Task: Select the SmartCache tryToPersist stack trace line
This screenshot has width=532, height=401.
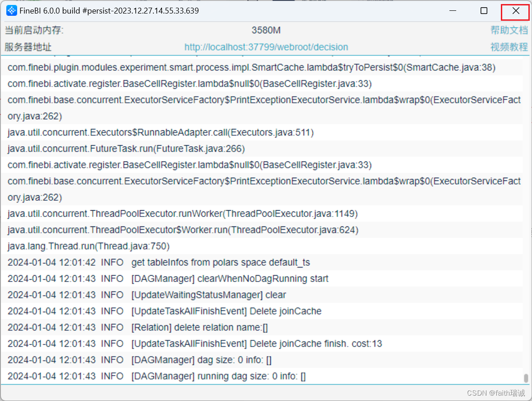Action: (x=251, y=68)
